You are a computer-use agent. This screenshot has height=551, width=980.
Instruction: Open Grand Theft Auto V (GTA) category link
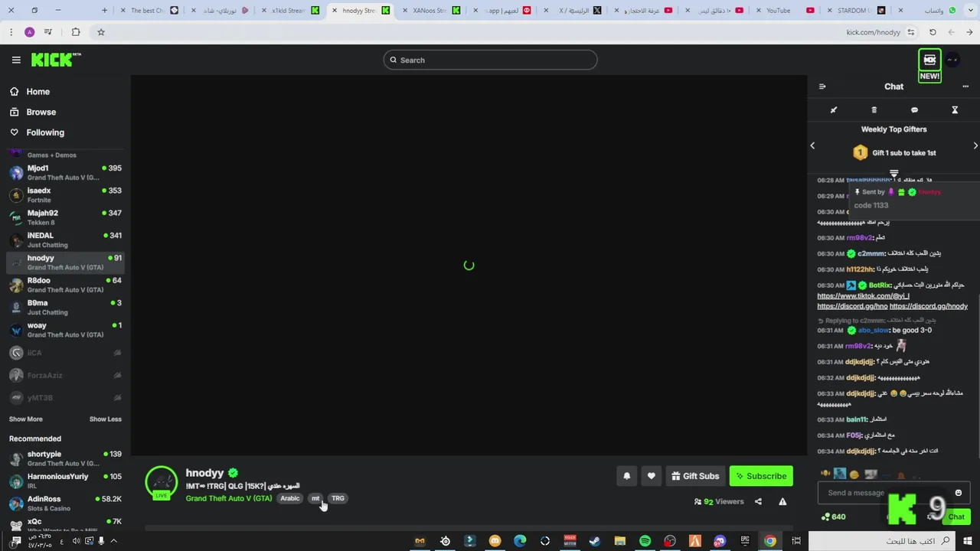click(229, 498)
